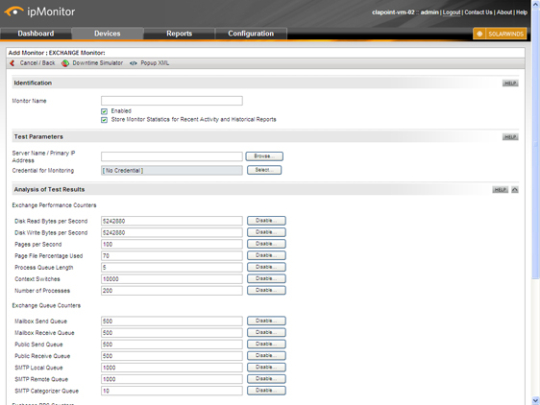Open the Dashboard tab
Viewport: 540px width, 405px height.
click(36, 33)
